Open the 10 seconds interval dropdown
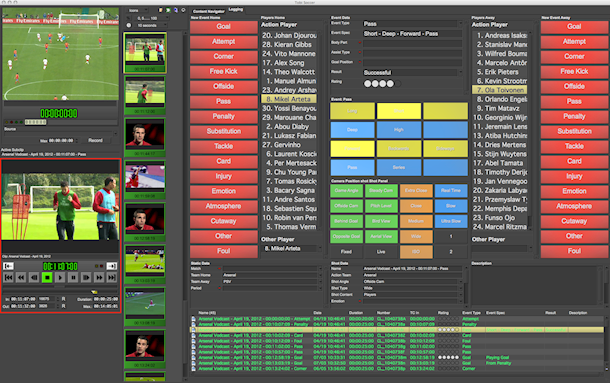The image size is (610, 383). (151, 25)
